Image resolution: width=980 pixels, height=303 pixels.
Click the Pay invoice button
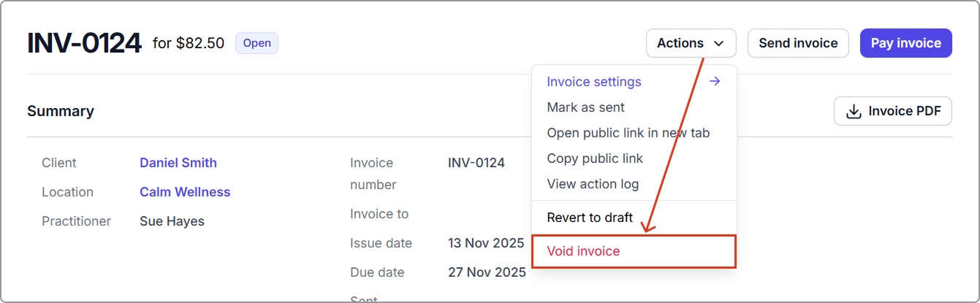905,43
